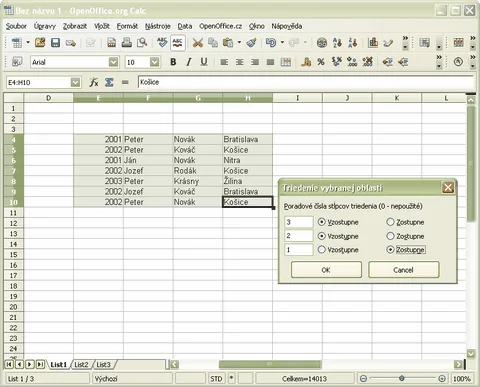Select Vzostupne for sort column 2
480x387 pixels.
pyautogui.click(x=321, y=236)
